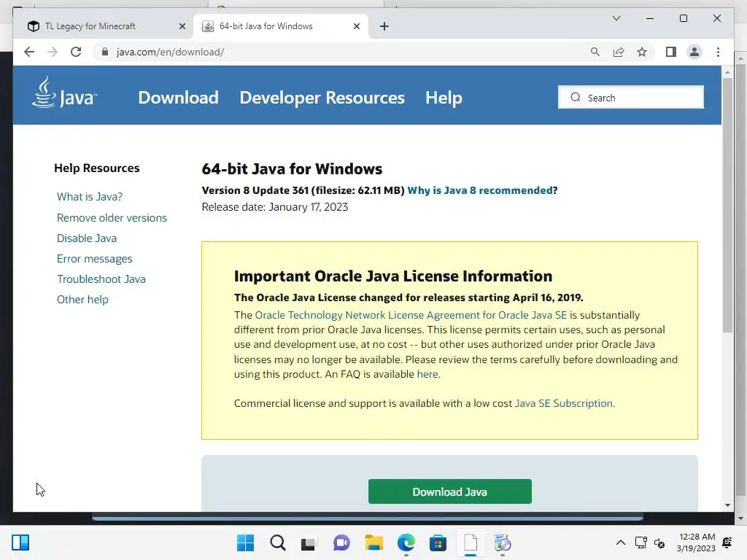The width and height of the screenshot is (747, 560).
Task: Open Troubleshoot Java link
Action: [101, 279]
